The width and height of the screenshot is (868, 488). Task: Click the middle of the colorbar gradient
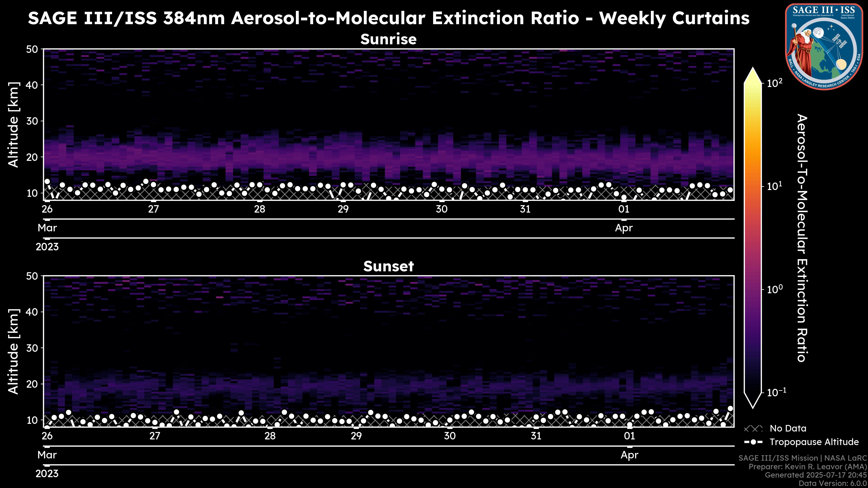coord(753,237)
